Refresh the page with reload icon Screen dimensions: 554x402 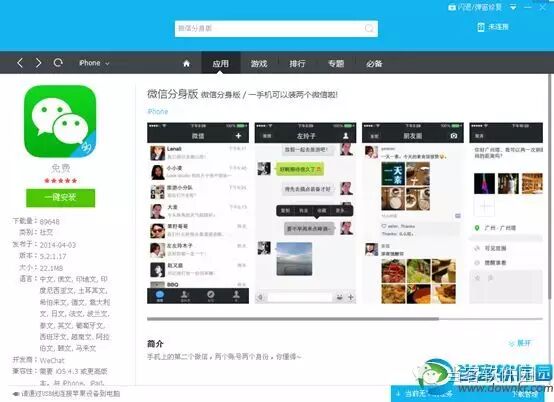pyautogui.click(x=58, y=63)
